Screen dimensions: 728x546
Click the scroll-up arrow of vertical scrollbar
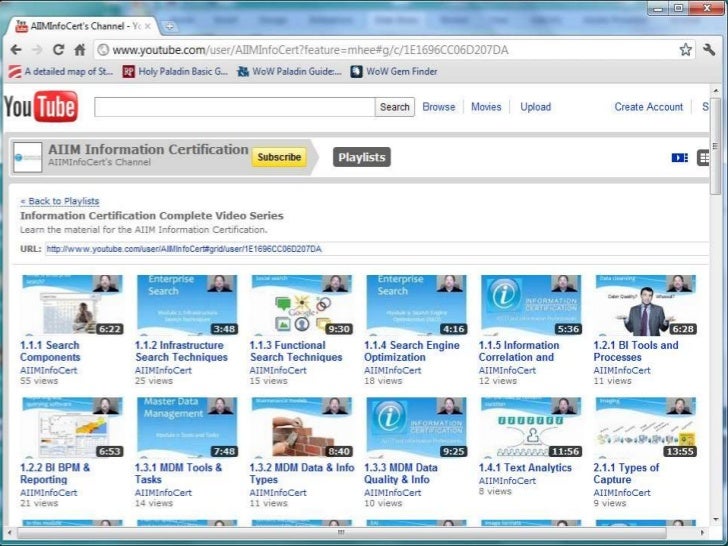click(715, 91)
